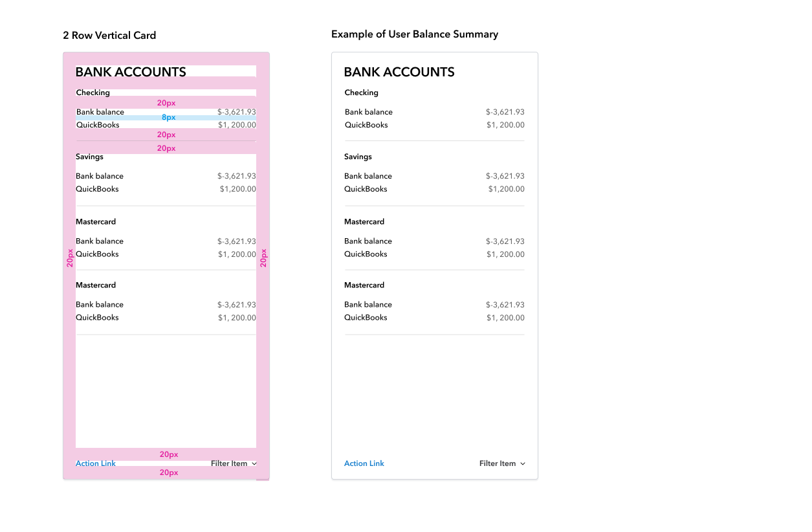The height and width of the screenshot is (532, 812).
Task: Click Bank balance label under Checking in Vertical Card
Action: point(100,112)
